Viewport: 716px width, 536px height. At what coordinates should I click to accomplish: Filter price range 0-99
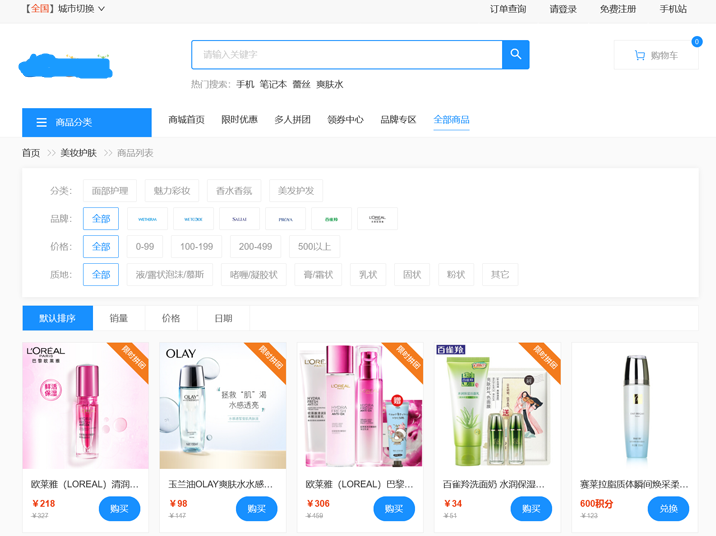(145, 247)
